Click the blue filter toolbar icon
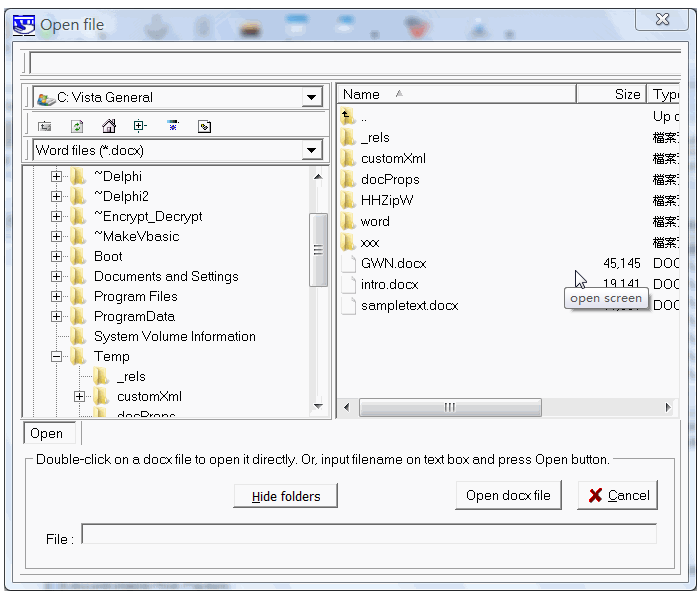Screen dimensions: 699x591 click(173, 126)
